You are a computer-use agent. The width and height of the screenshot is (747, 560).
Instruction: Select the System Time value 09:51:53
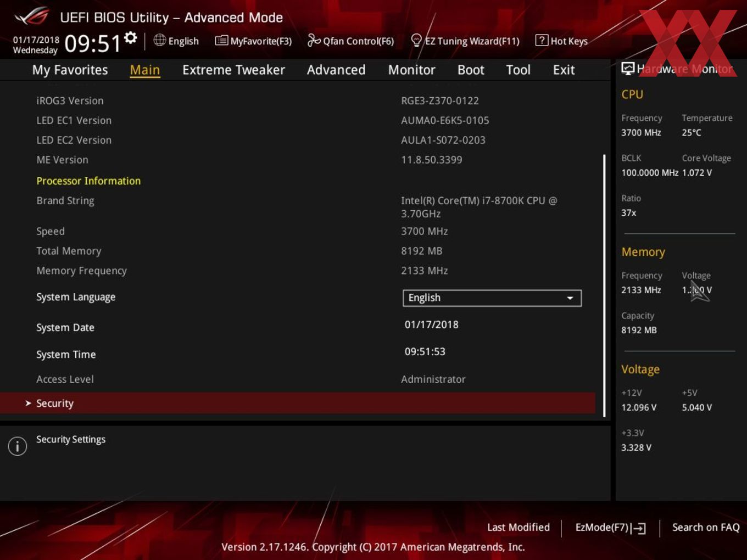(x=425, y=351)
